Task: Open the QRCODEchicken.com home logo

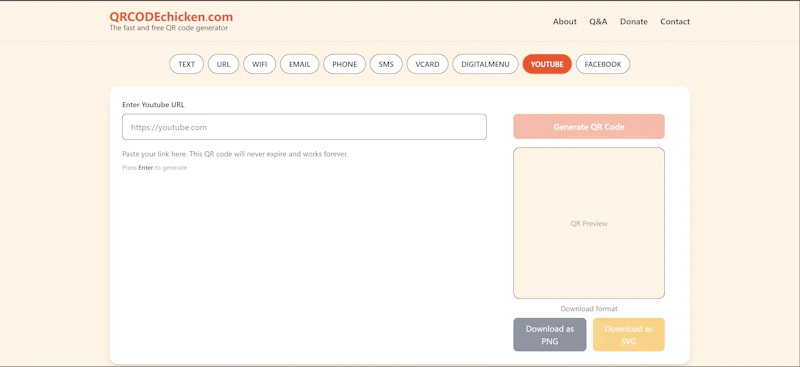Action: coord(171,17)
